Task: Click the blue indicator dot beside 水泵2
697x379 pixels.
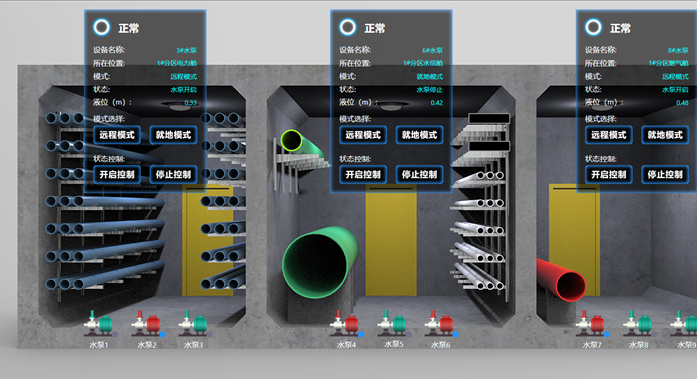Action: tap(162, 334)
